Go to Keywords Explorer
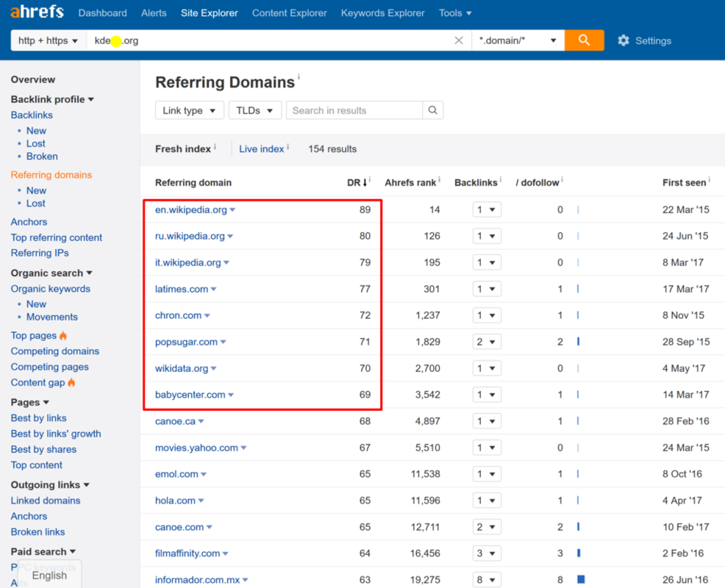 click(383, 13)
